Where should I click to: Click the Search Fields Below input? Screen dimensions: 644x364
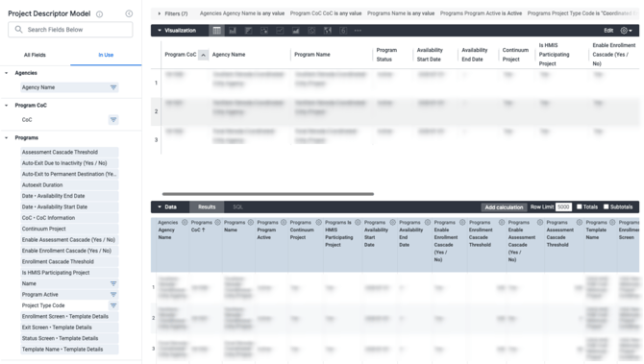pyautogui.click(x=70, y=30)
